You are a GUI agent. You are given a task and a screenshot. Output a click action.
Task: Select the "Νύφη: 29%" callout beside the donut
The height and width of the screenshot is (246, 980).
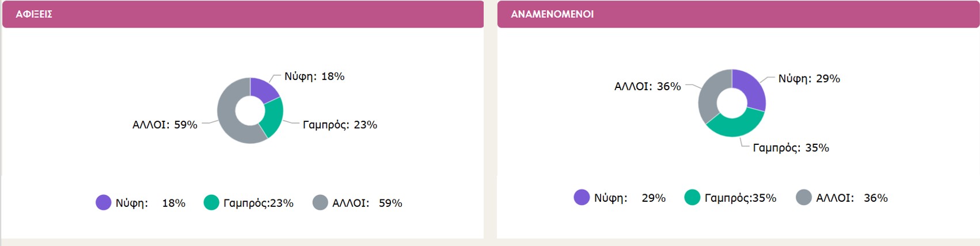click(x=809, y=79)
